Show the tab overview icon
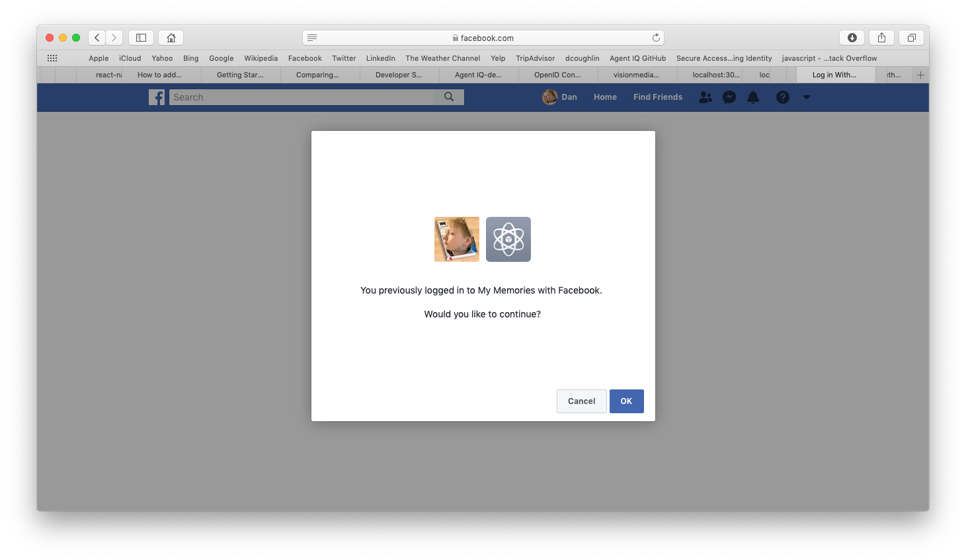The image size is (966, 560). click(911, 38)
